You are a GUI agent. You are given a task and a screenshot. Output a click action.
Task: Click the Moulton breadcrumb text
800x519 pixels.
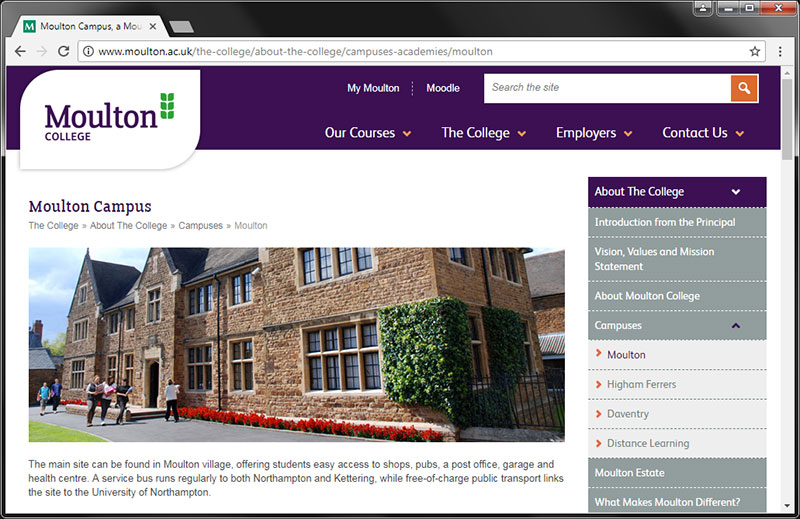[x=251, y=226]
